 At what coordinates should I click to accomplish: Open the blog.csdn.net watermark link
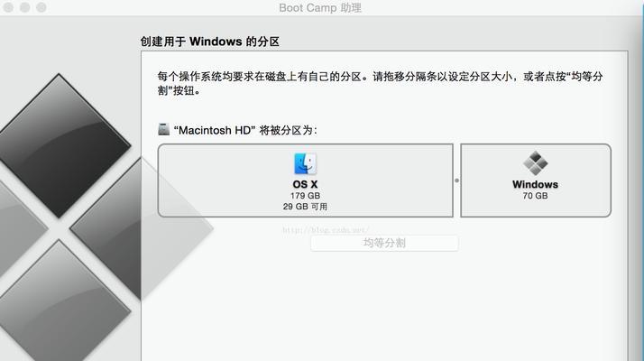(326, 230)
